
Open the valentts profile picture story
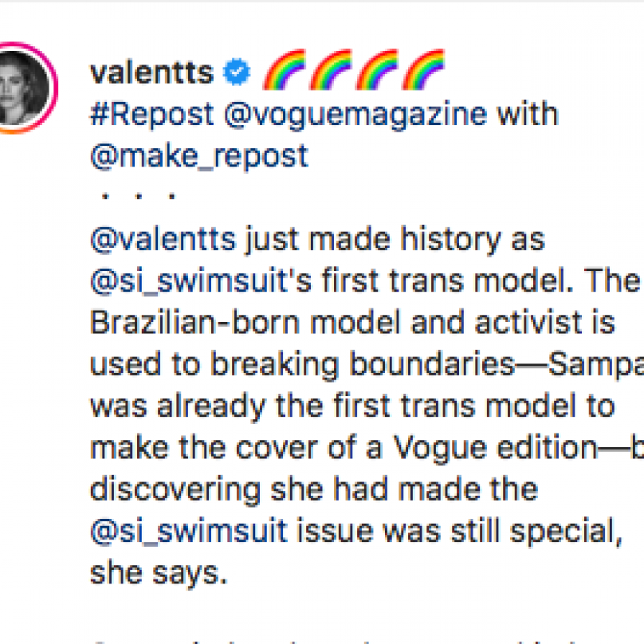pyautogui.click(x=26, y=88)
